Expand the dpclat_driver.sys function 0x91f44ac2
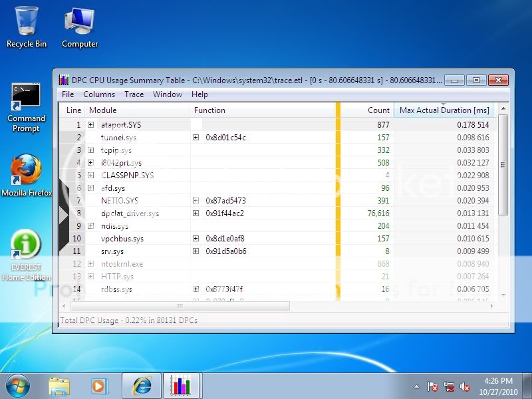This screenshot has width=532, height=399. point(196,213)
